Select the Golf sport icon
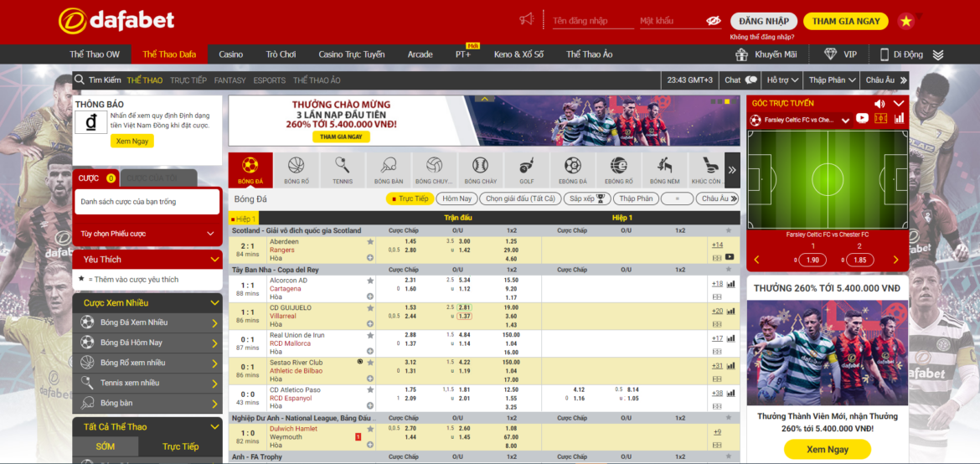The image size is (980, 464). coord(526,170)
